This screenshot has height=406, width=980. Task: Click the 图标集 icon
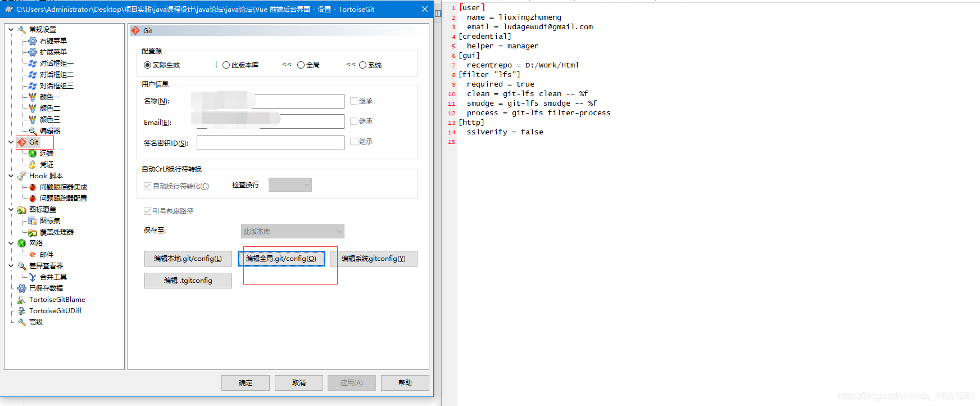click(33, 221)
